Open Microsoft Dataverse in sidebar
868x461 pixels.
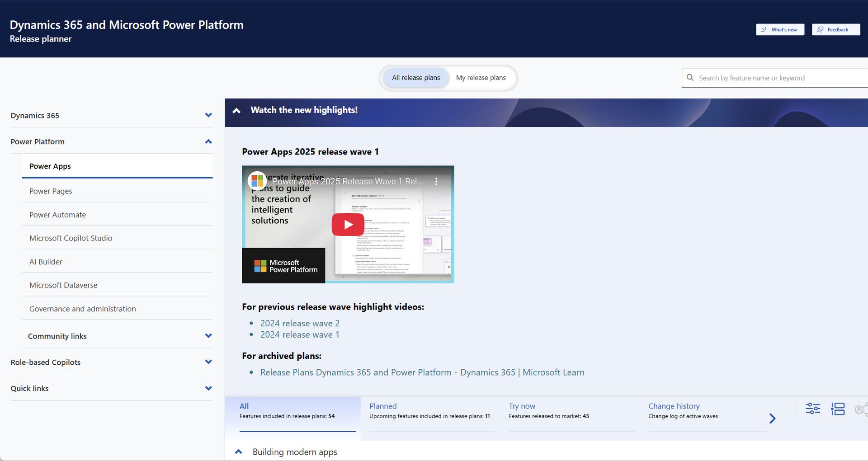pyautogui.click(x=117, y=285)
